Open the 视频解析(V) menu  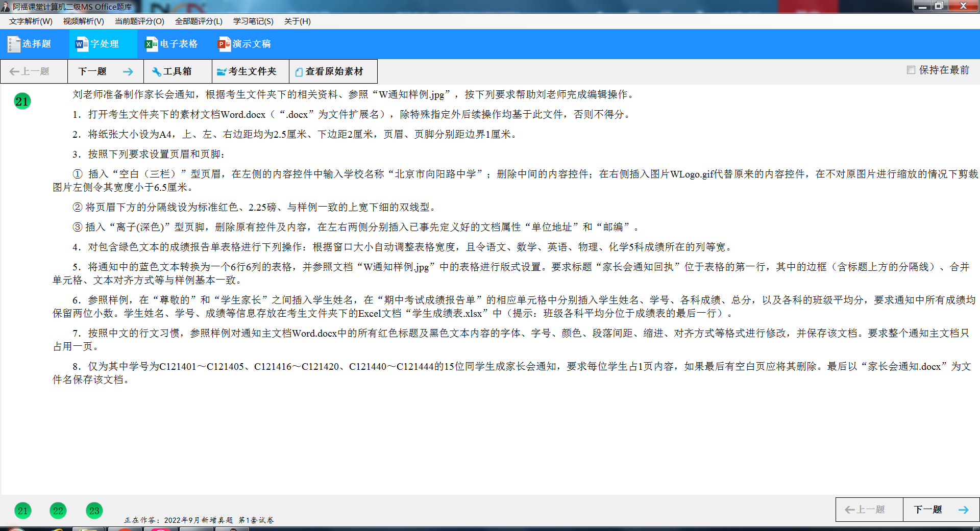[x=83, y=21]
